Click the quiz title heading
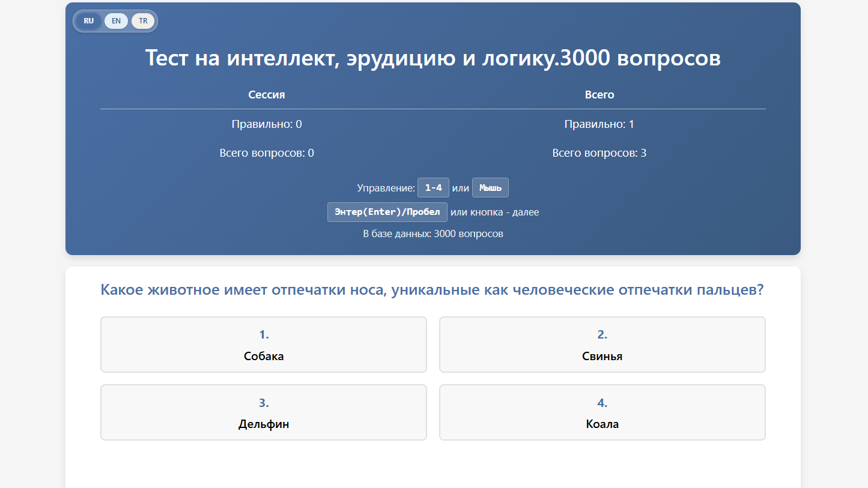 click(433, 58)
